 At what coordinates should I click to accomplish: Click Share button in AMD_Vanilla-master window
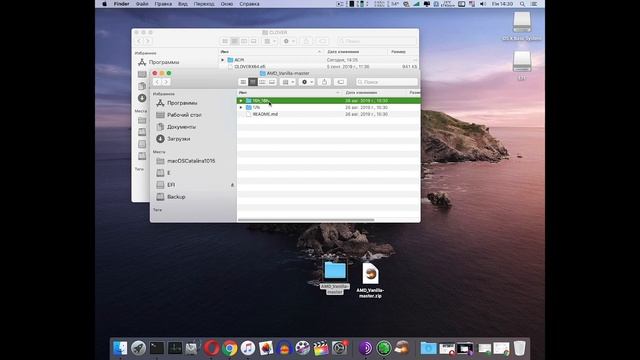[x=324, y=82]
